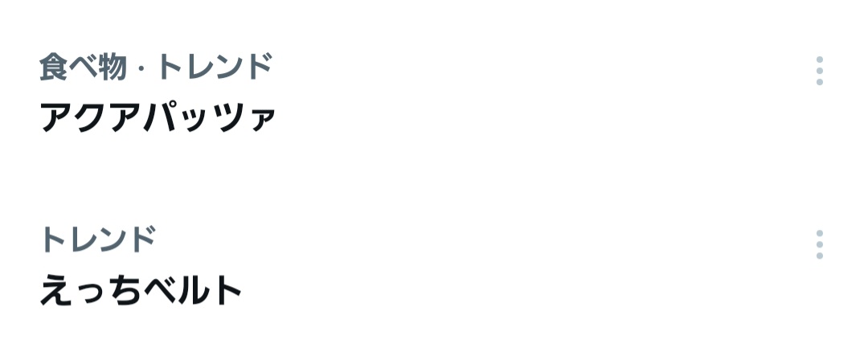Image resolution: width=868 pixels, height=352 pixels.
Task: Open more options for アクアパッツァ trend
Action: click(x=819, y=71)
